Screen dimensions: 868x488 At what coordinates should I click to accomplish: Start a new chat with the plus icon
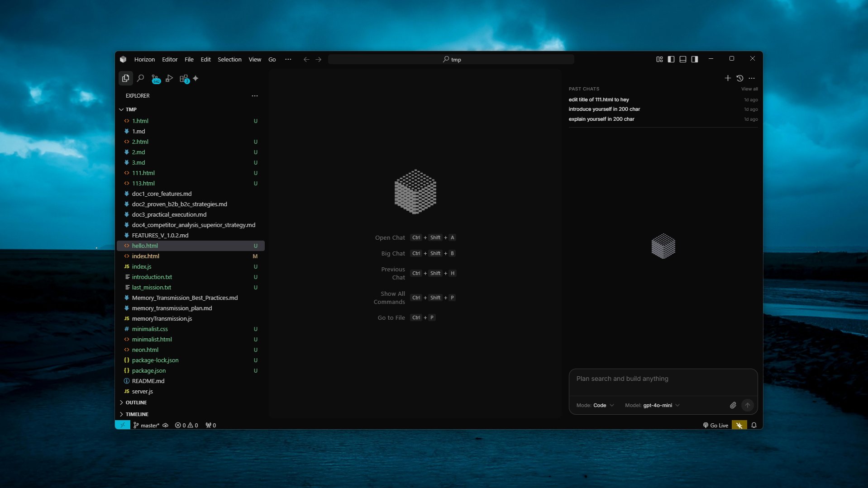(727, 78)
